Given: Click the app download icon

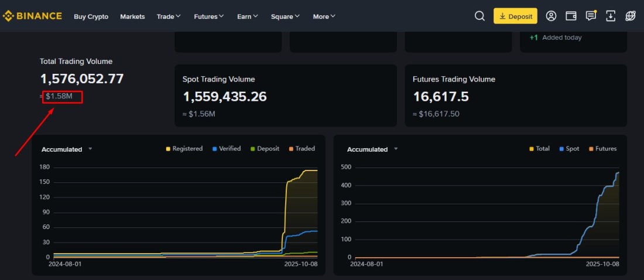Looking at the screenshot, I should click(x=611, y=16).
